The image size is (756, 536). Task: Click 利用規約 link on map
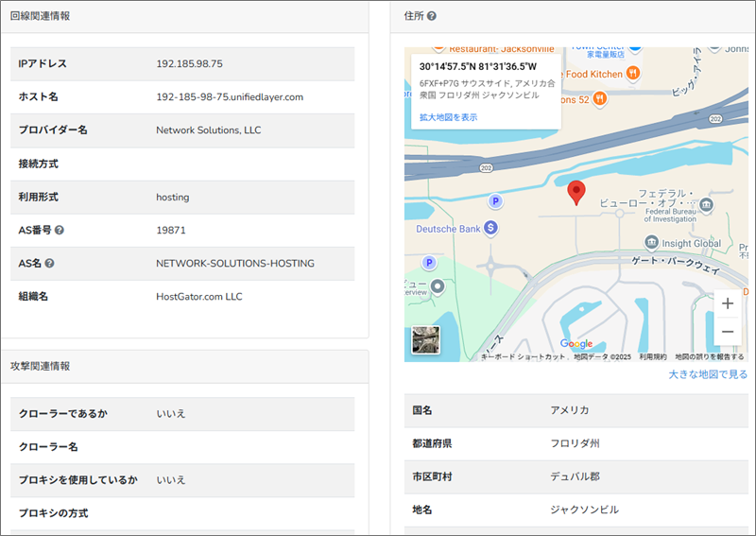pos(653,356)
